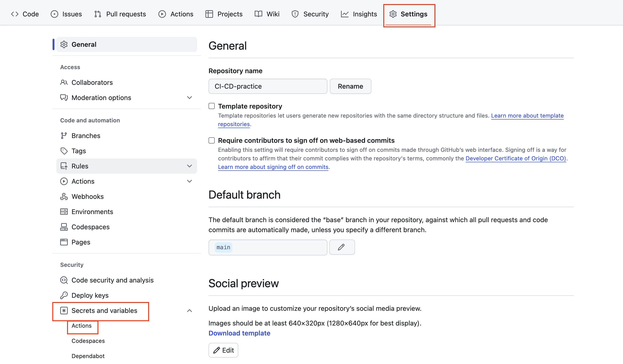Expand the Moderation options chevron
This screenshot has height=364, width=623.
coord(189,98)
